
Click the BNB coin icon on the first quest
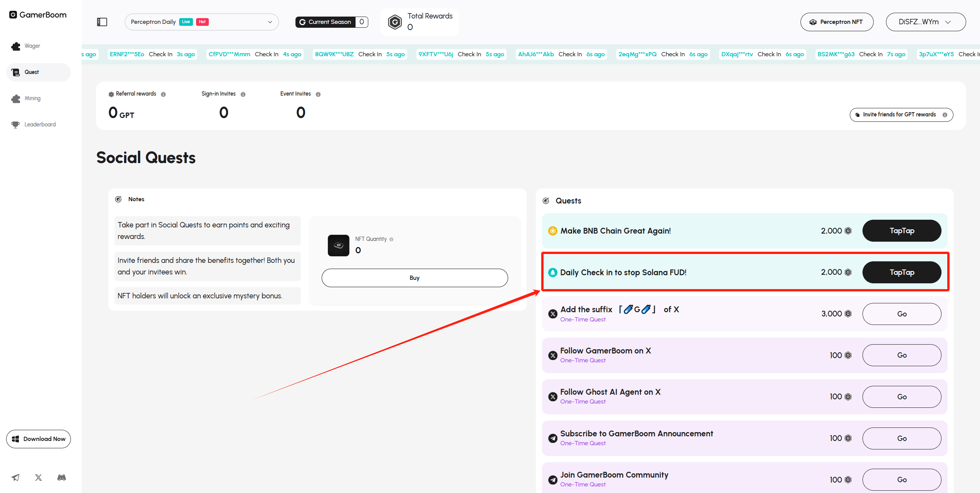pos(553,231)
